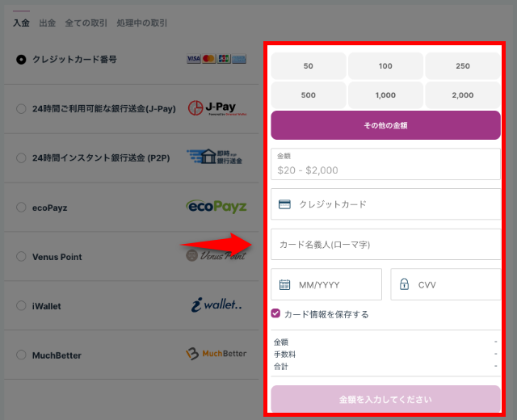Click the instant bank transfer P2P logo
This screenshot has height=420, width=517.
pos(215,157)
